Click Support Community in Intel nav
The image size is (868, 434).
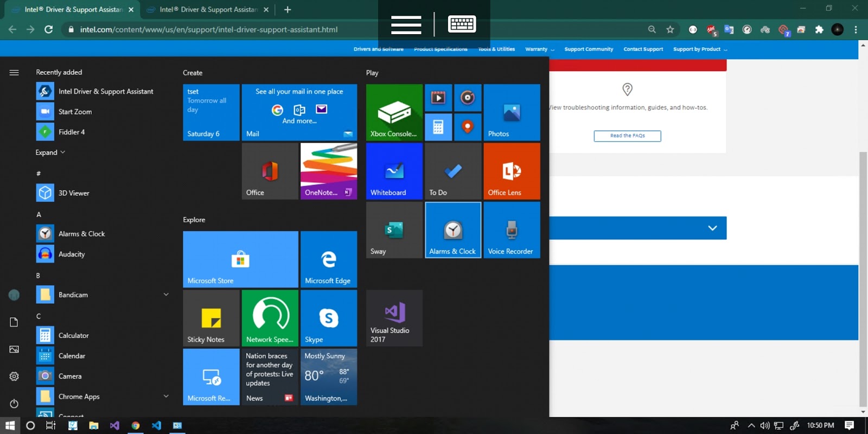click(589, 49)
